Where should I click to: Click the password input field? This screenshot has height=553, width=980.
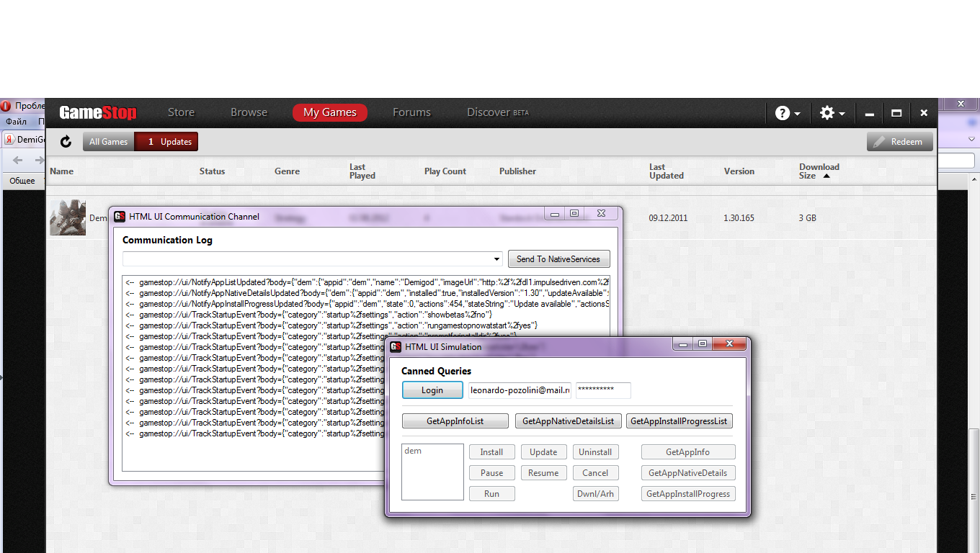tap(603, 390)
